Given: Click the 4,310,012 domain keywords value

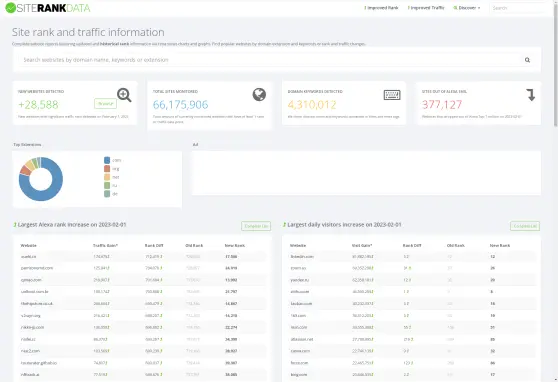Looking at the screenshot, I should tap(312, 105).
